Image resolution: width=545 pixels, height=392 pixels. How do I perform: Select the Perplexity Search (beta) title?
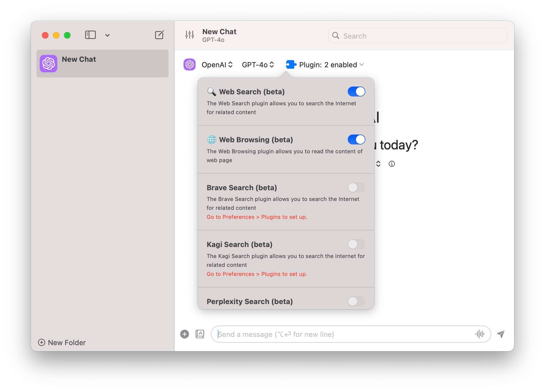pyautogui.click(x=250, y=302)
